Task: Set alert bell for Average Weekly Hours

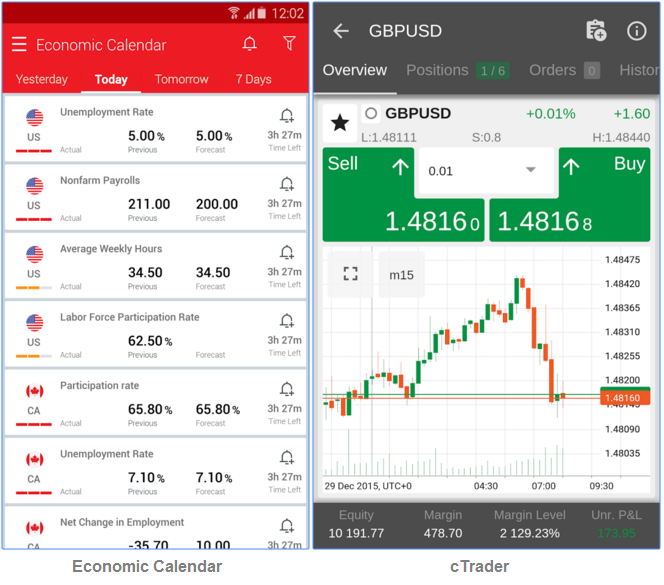Action: [287, 252]
